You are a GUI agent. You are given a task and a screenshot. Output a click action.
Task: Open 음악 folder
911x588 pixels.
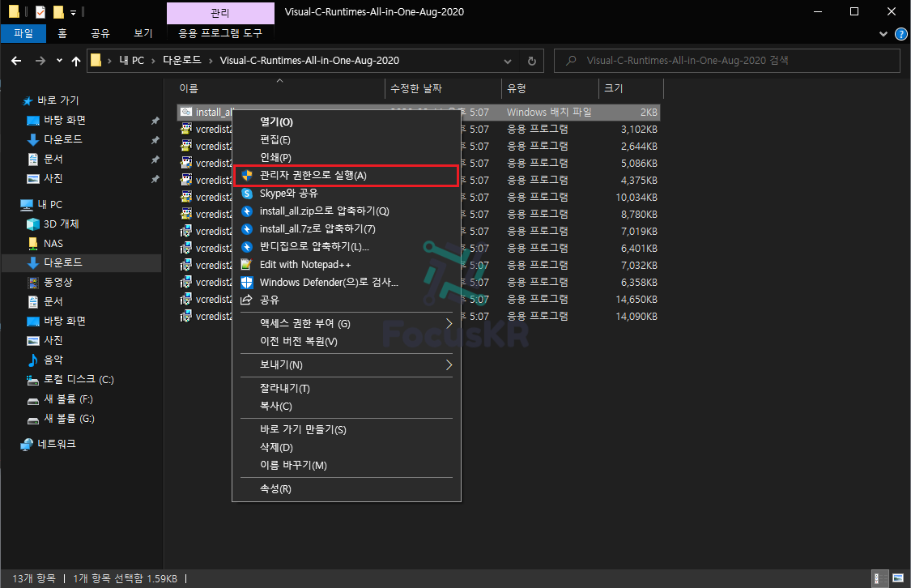tap(53, 360)
